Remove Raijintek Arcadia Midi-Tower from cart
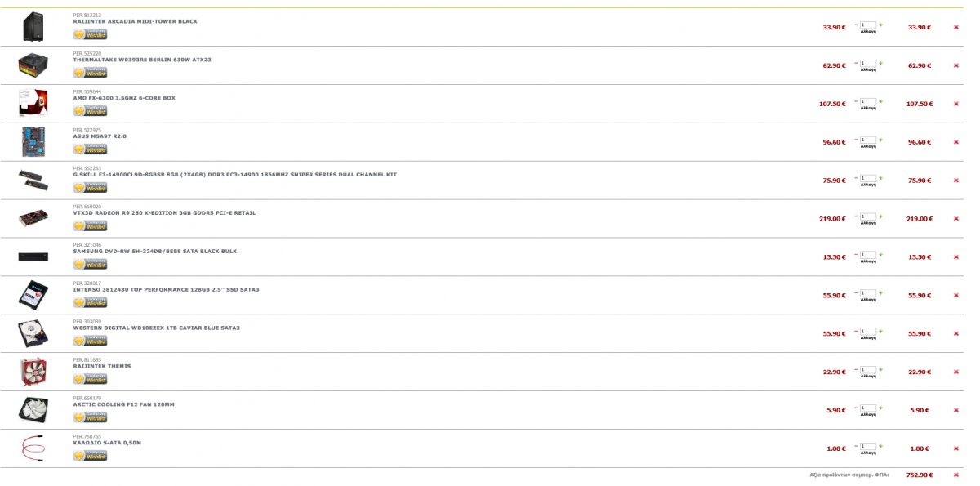980x486 pixels. pos(956,27)
